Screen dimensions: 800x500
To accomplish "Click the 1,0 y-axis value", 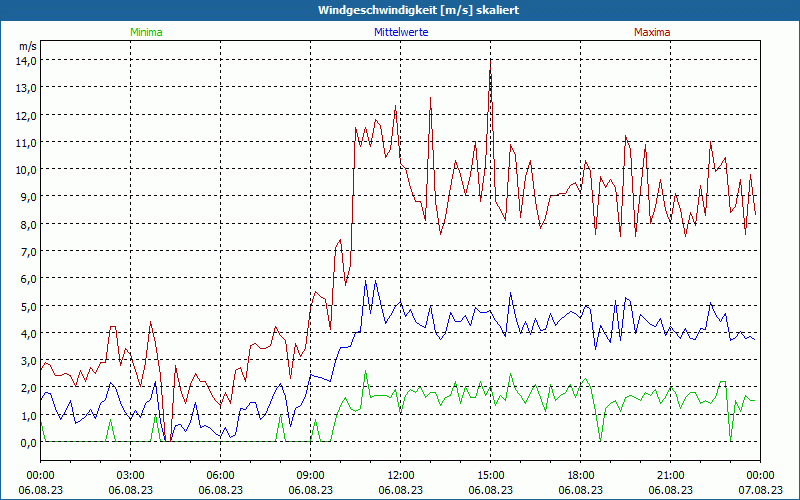I will 30,415.
